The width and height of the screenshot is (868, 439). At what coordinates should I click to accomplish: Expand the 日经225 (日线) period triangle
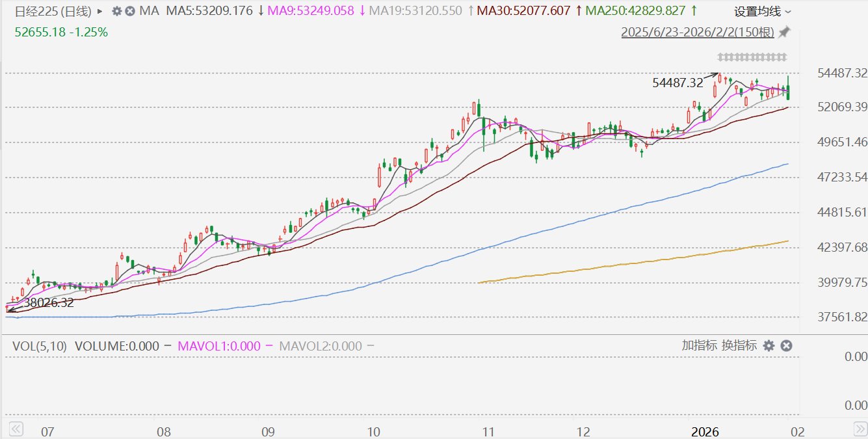[99, 11]
